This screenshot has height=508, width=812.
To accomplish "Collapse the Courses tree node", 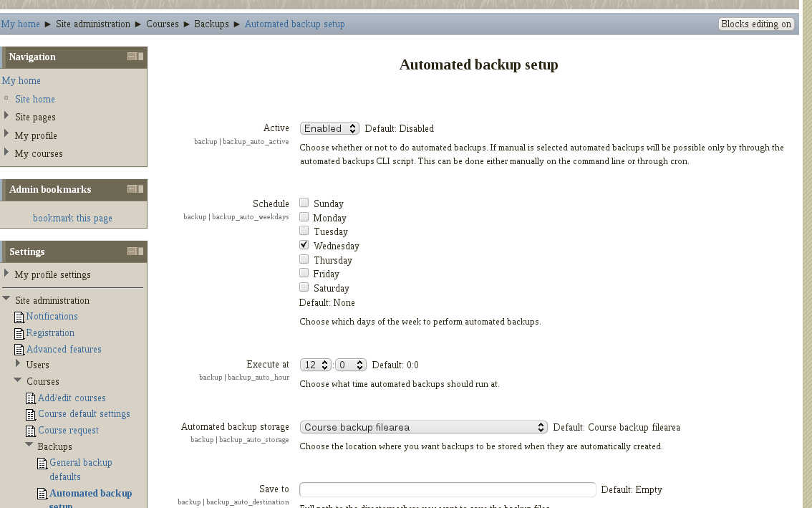I will (18, 380).
